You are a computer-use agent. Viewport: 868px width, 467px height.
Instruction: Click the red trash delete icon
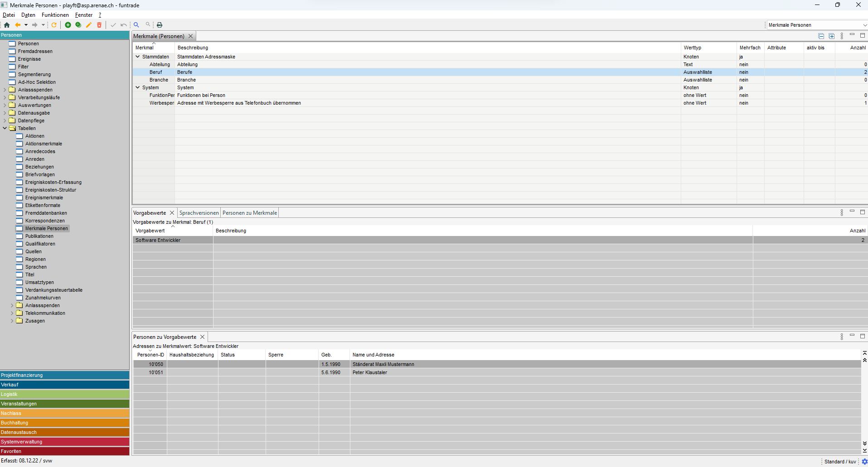[99, 25]
